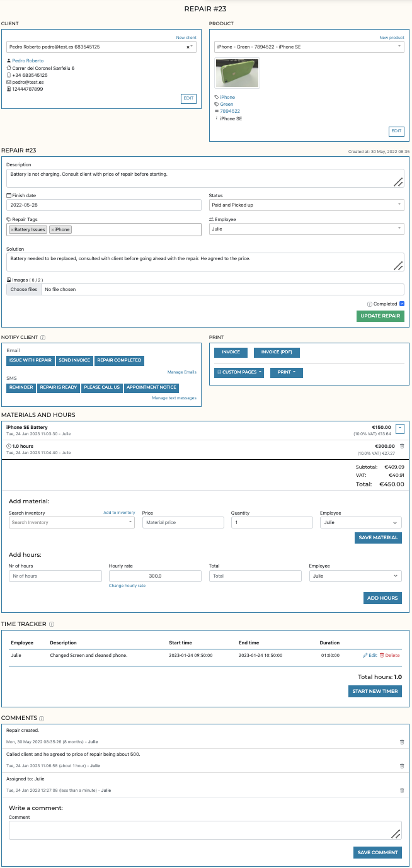The height and width of the screenshot is (868, 412).
Task: Click the trash icon on the 1.0 hours line
Action: [401, 447]
